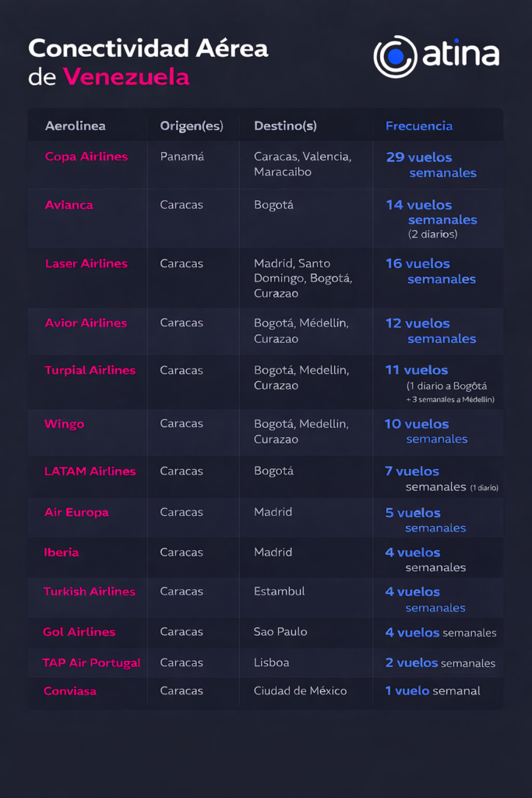Click the Aerolinea column header
The image size is (532, 798).
click(x=76, y=125)
